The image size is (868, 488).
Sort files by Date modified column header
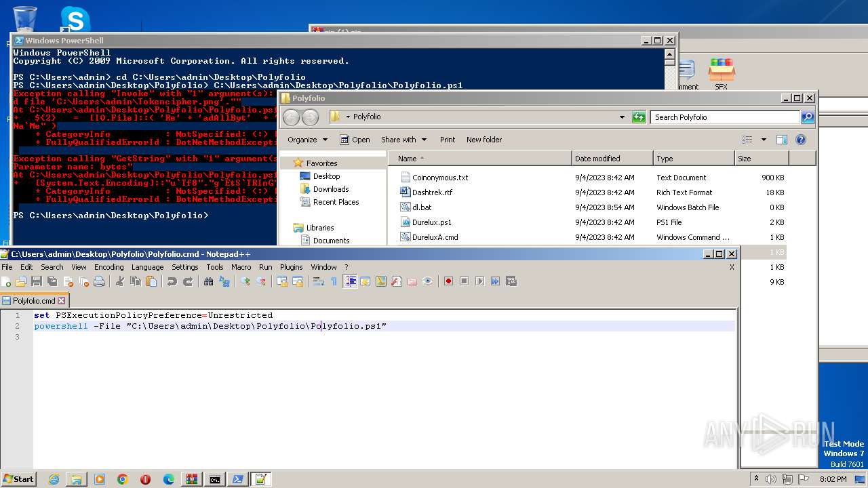(x=612, y=159)
